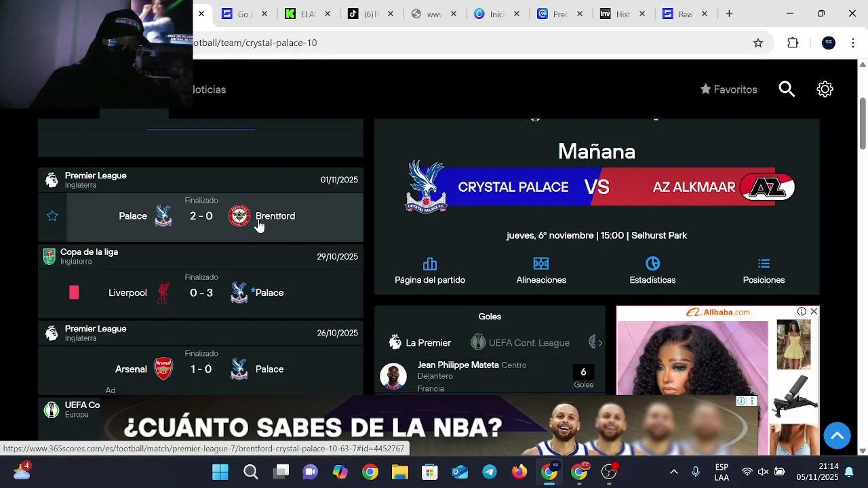Open the site search magnifier icon
The width and height of the screenshot is (868, 488).
pyautogui.click(x=787, y=89)
